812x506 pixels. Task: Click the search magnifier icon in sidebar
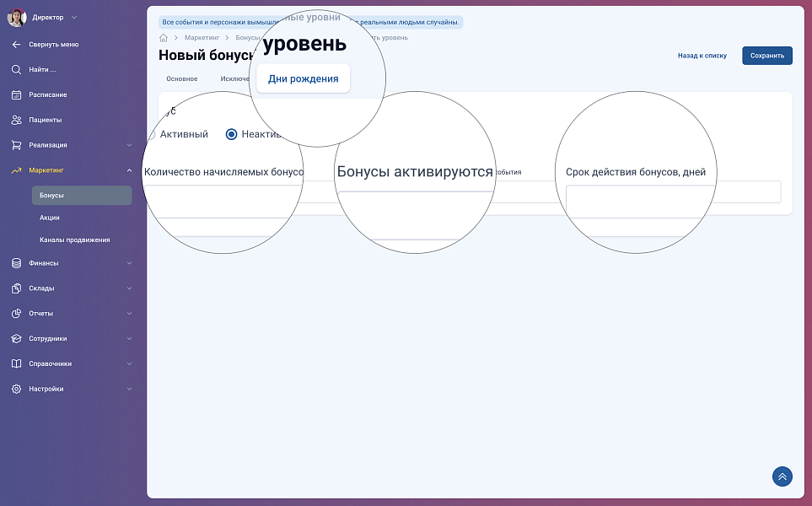[x=16, y=69]
